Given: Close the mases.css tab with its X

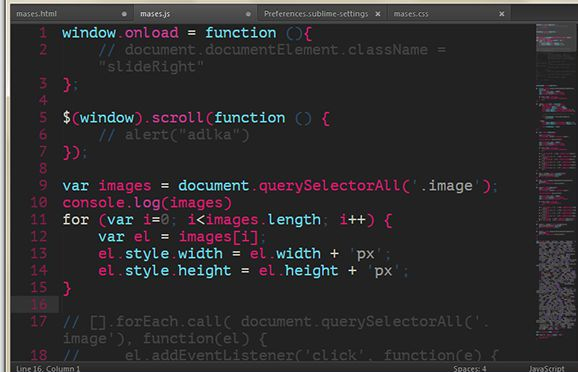Looking at the screenshot, I should pyautogui.click(x=502, y=14).
